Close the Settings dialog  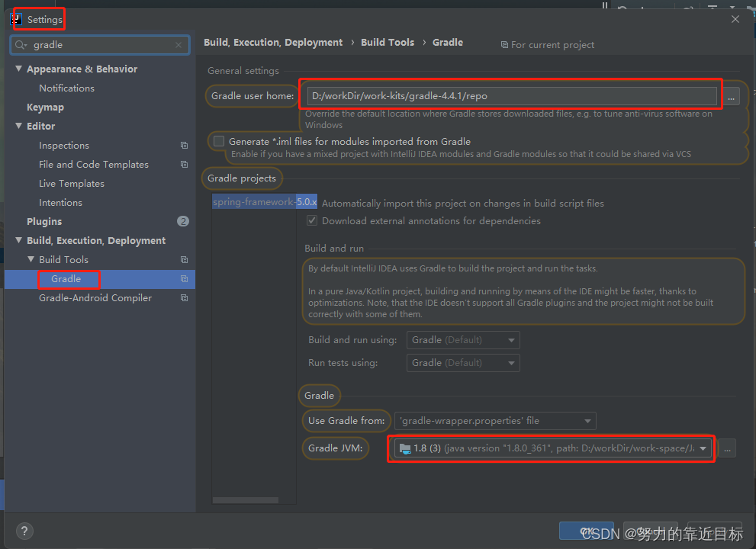click(735, 19)
